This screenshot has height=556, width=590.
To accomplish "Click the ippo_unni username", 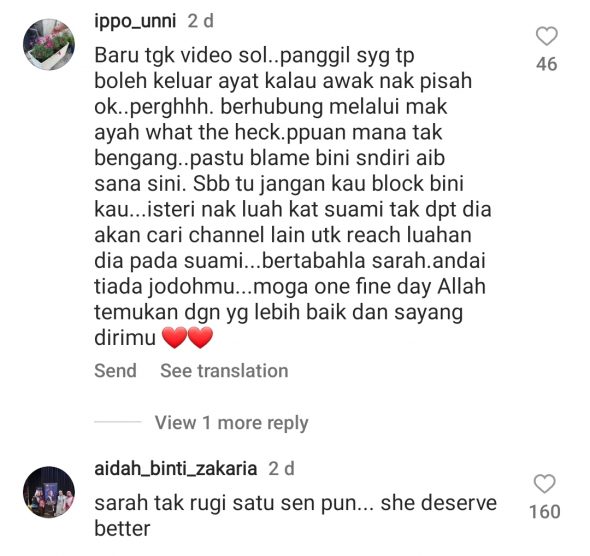I will (x=135, y=21).
